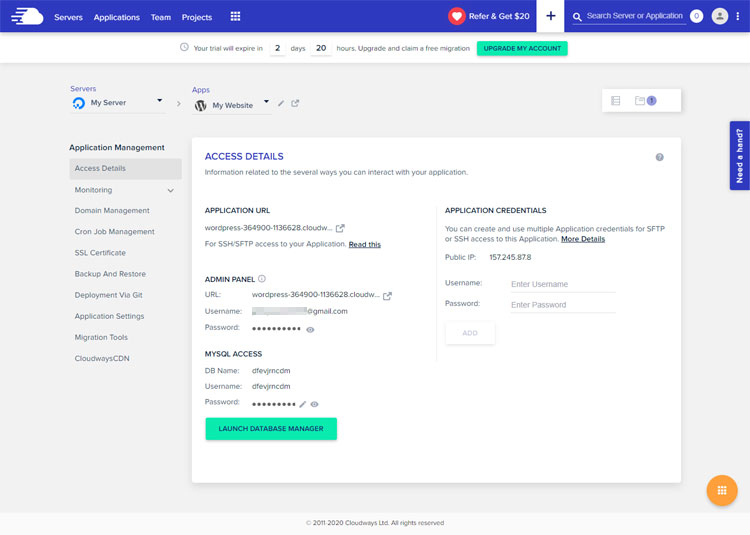The height and width of the screenshot is (535, 750).
Task: Open the Team menu
Action: click(x=161, y=17)
